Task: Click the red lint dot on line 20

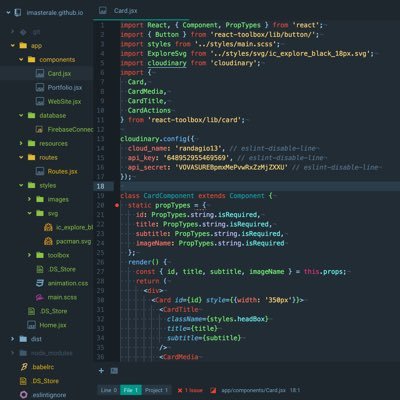Action: [x=117, y=205]
